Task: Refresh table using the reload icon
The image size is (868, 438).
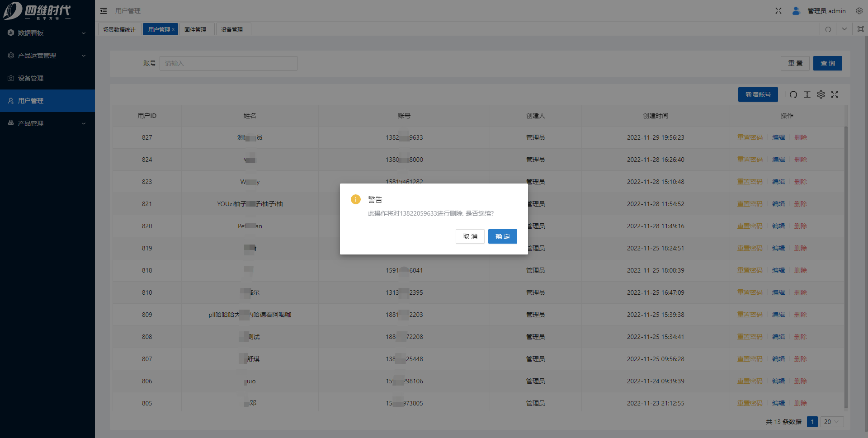Action: (x=793, y=94)
